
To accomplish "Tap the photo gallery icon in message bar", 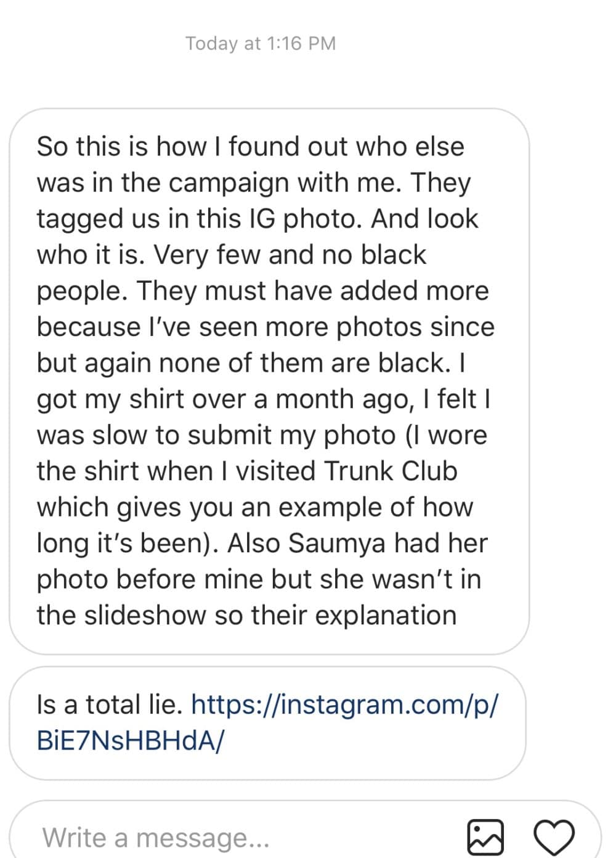I will (x=485, y=836).
